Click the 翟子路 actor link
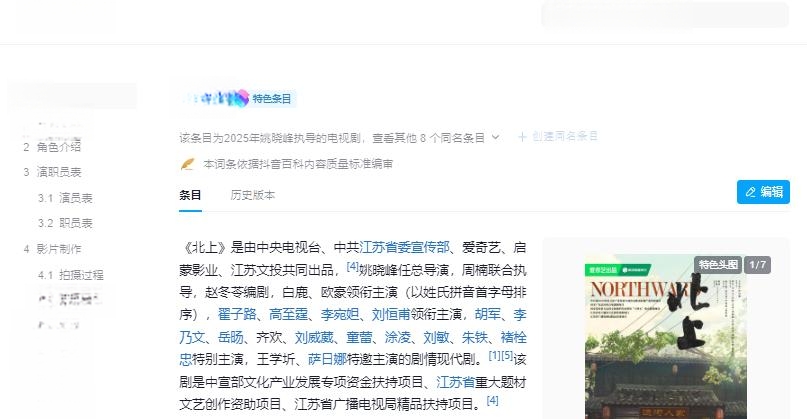807x419 pixels. coord(237,315)
